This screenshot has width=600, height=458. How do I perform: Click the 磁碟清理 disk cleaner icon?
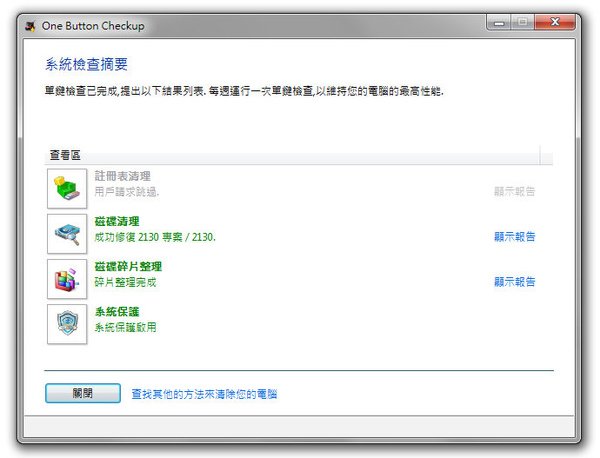tap(67, 234)
